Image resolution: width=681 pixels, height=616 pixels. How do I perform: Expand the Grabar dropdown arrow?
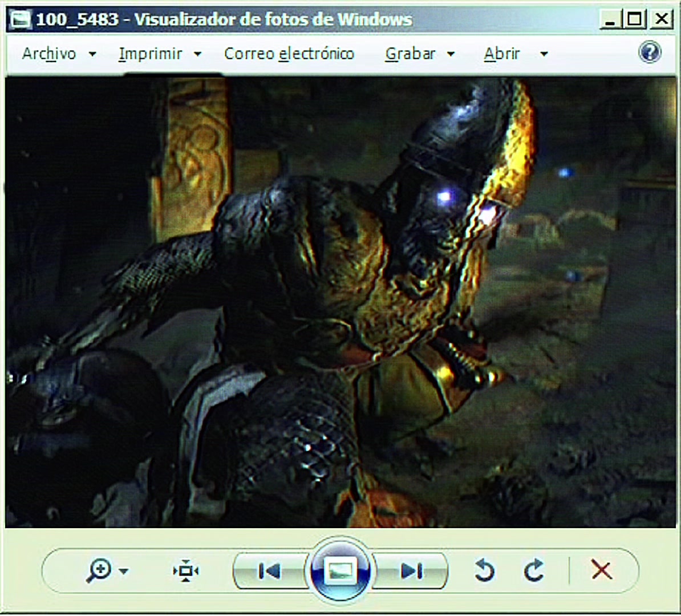pyautogui.click(x=451, y=54)
